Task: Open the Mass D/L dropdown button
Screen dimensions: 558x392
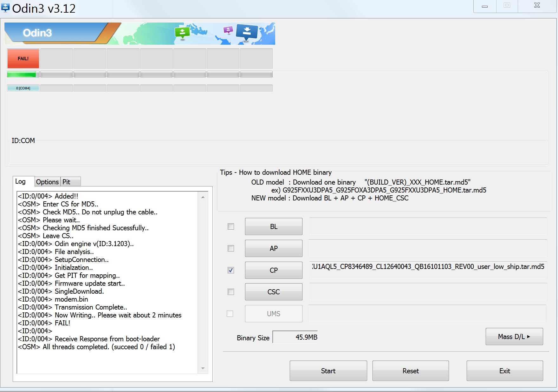Action: click(514, 336)
